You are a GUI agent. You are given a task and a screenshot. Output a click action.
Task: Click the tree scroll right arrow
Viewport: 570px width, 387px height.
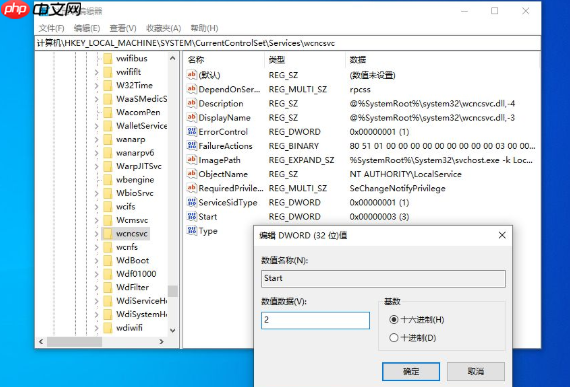point(161,342)
